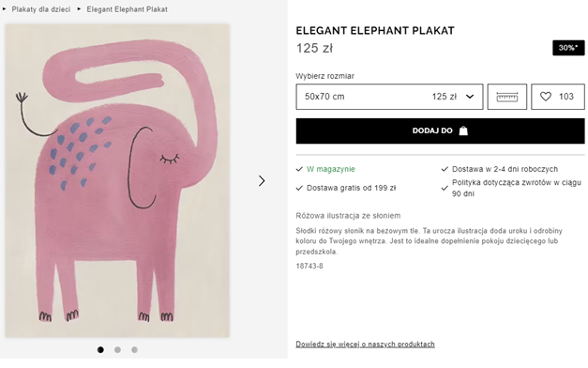Open the size guide ruler icon
The height and width of the screenshot is (368, 588).
(x=507, y=97)
